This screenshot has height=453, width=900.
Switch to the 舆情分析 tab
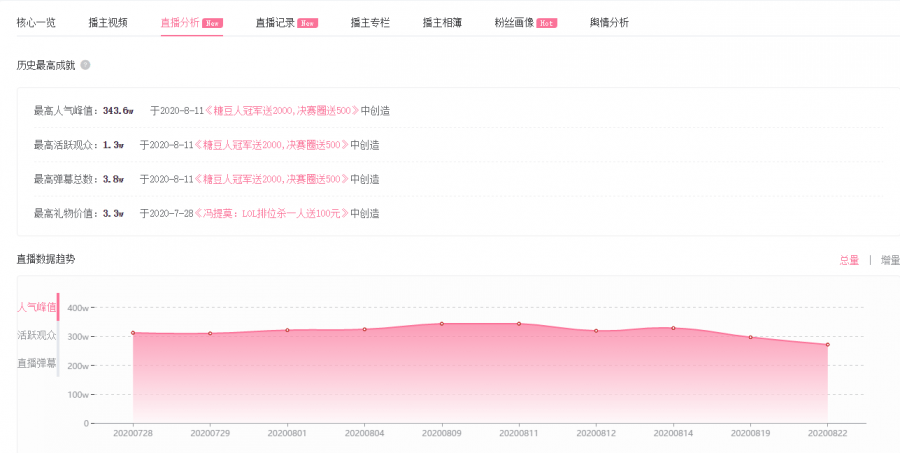609,22
